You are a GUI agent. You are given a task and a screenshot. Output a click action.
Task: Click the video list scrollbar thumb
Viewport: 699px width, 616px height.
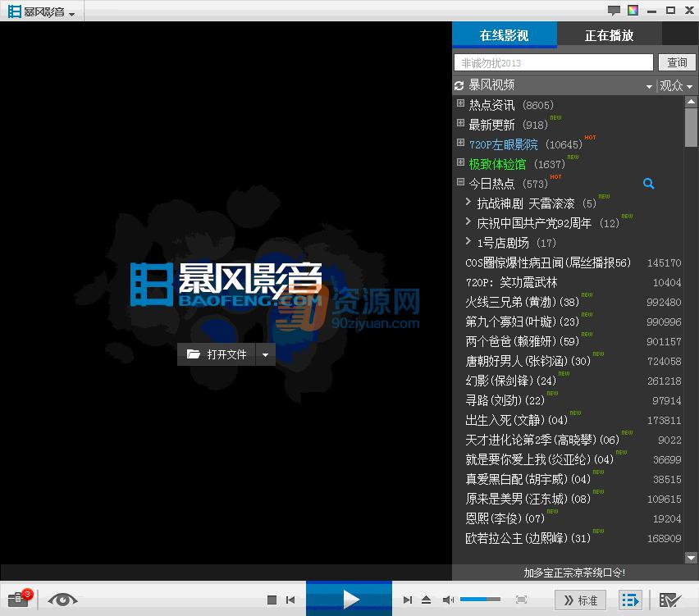691,127
